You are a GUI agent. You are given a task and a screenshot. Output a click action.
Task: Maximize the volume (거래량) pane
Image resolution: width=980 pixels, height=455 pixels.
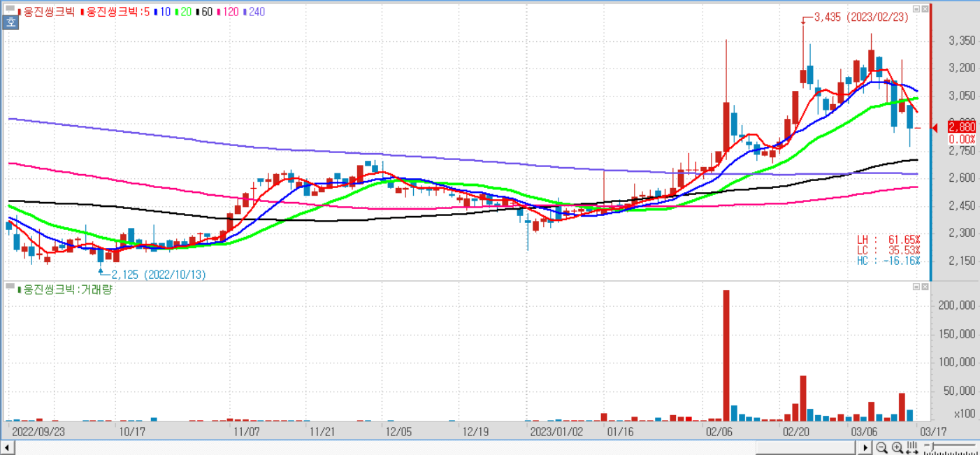pyautogui.click(x=916, y=287)
